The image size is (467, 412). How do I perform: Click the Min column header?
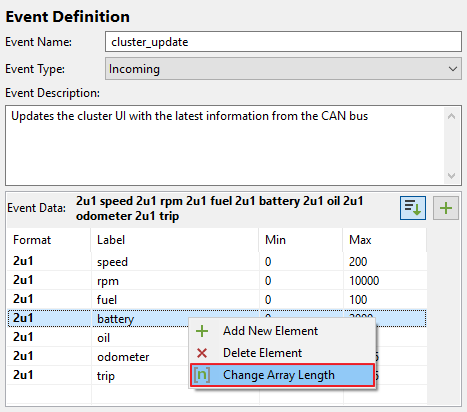[x=301, y=240]
